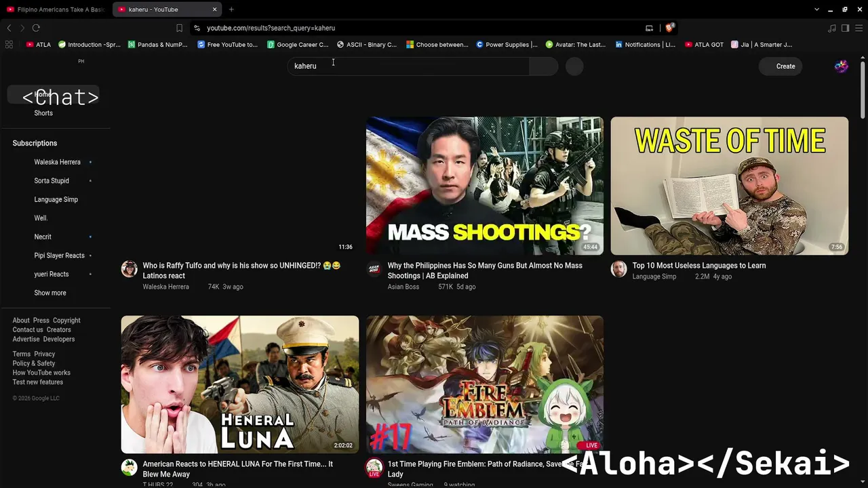Open the 'Google Career C...' bookmark

click(298, 45)
